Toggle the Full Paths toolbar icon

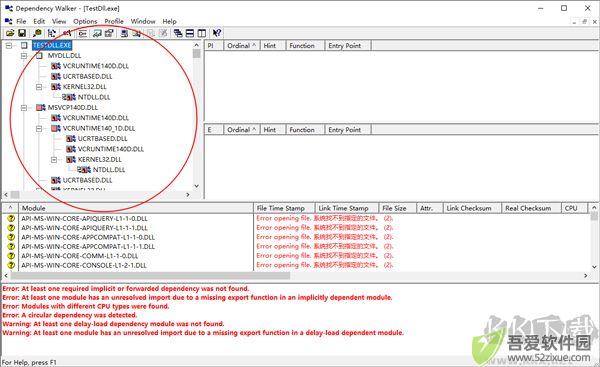coord(67,33)
